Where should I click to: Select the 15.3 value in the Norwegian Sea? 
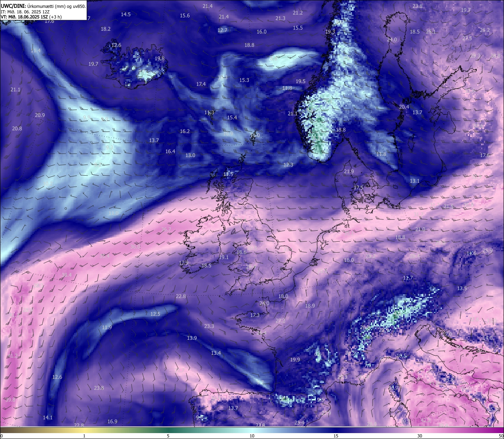pyautogui.click(x=244, y=80)
